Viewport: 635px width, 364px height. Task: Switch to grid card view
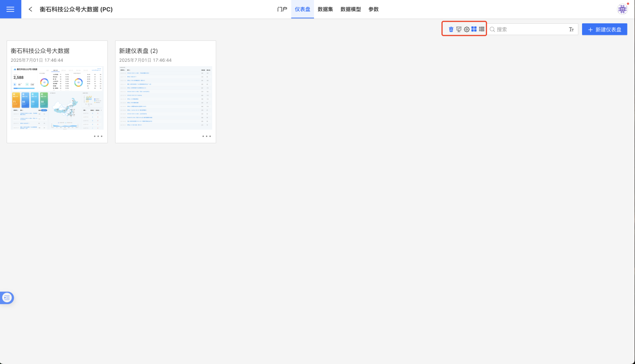(474, 30)
